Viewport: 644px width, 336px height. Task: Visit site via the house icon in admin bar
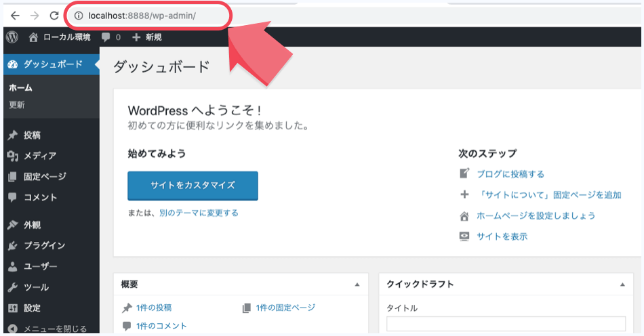(x=33, y=37)
